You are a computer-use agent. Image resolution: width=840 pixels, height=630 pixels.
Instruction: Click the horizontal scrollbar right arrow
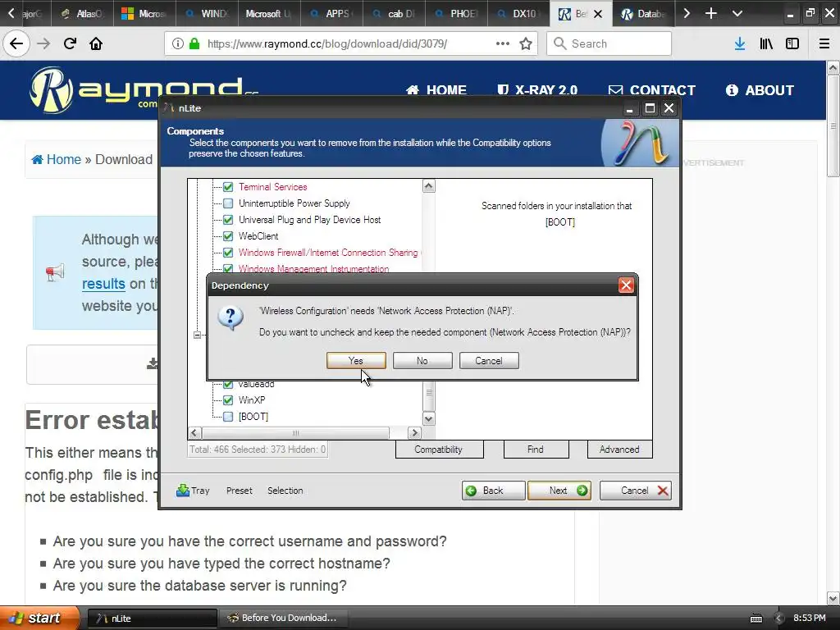coord(414,433)
